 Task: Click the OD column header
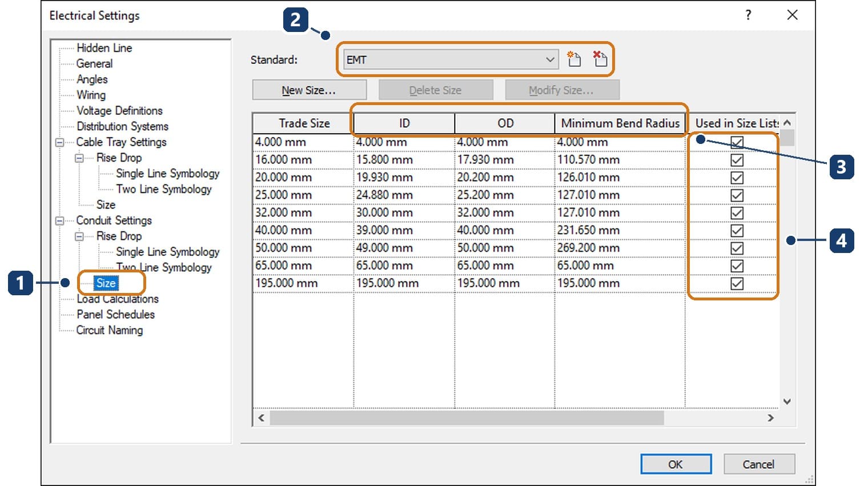(x=505, y=123)
